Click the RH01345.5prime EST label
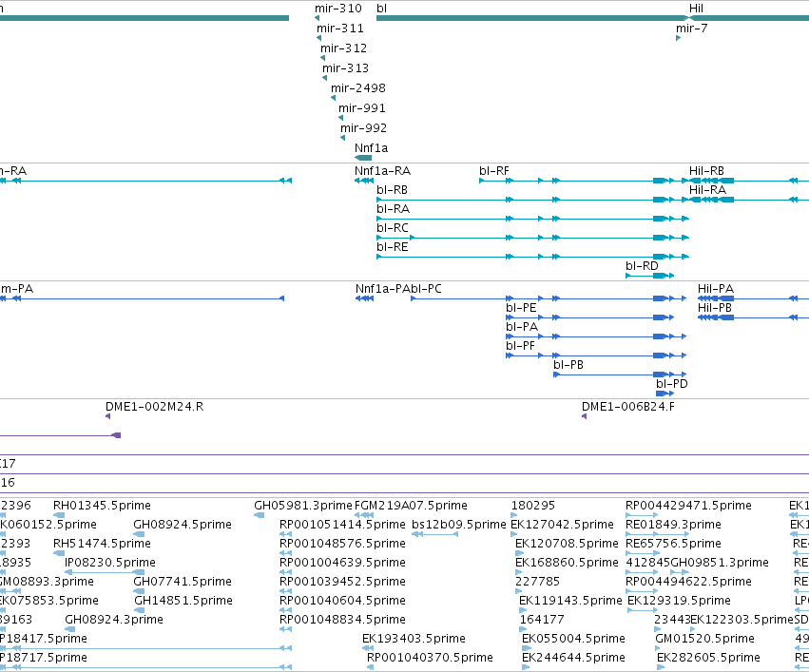Image resolution: width=809 pixels, height=672 pixels. 102,506
